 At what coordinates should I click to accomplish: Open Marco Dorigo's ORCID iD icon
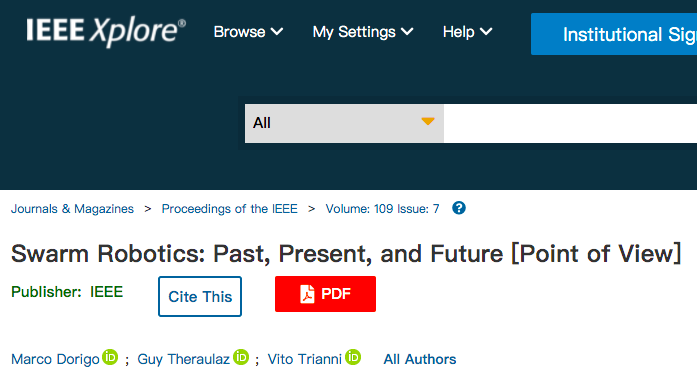tap(110, 357)
